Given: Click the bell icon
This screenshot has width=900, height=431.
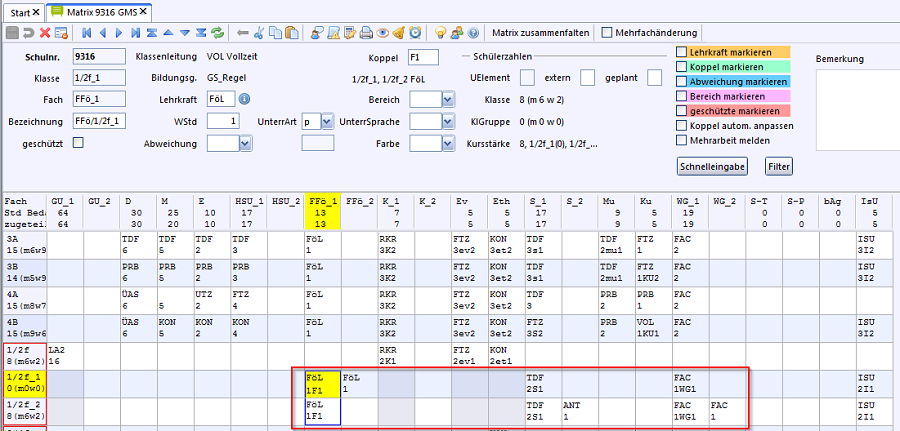Looking at the screenshot, I should (x=398, y=33).
